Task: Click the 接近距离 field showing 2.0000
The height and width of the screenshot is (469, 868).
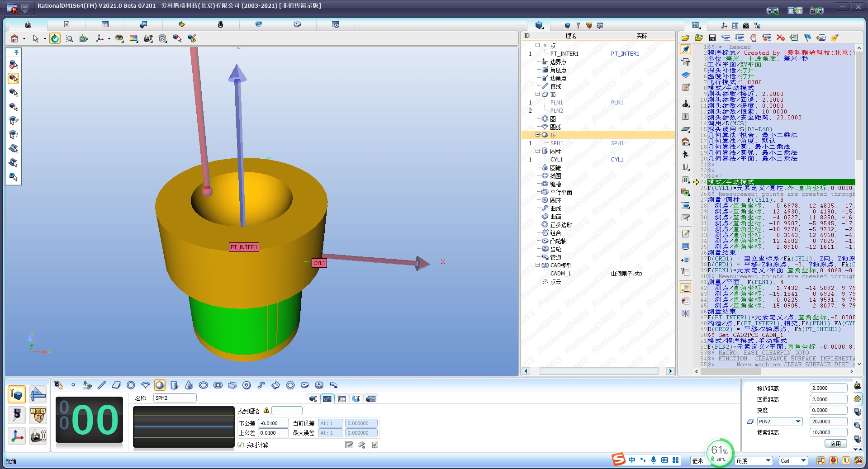Action: (x=828, y=388)
